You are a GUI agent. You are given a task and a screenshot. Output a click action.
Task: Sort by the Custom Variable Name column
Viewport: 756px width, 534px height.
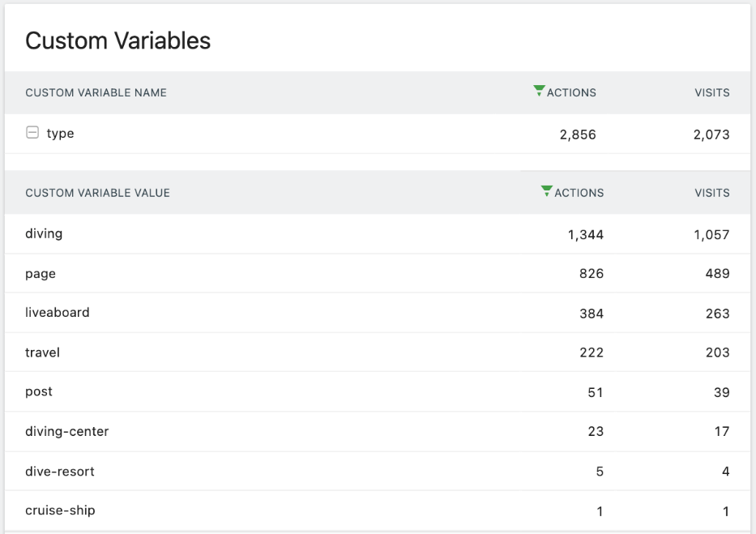96,92
